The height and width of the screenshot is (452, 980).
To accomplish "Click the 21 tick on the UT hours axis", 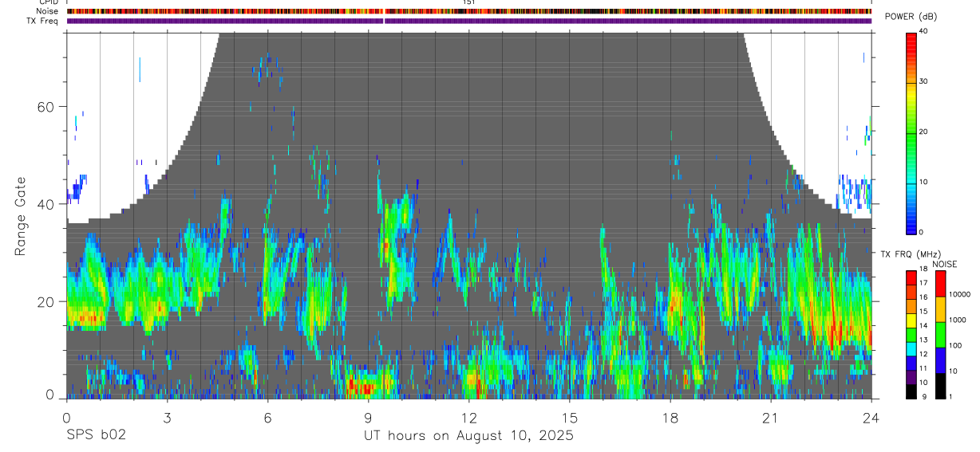I will pos(771,417).
